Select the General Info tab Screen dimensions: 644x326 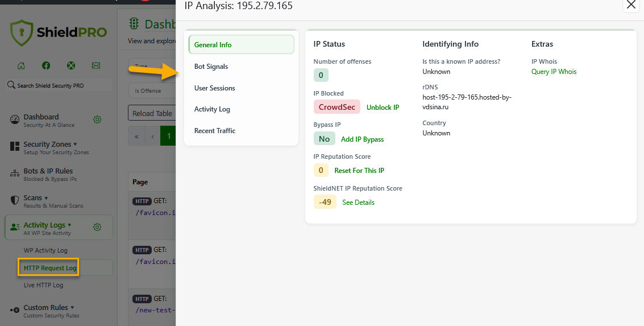tap(242, 45)
